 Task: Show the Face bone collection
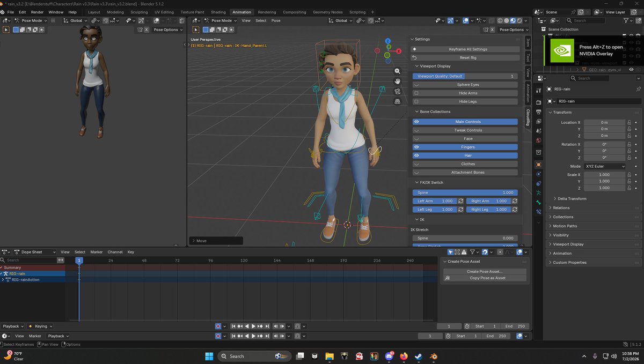[465, 138]
